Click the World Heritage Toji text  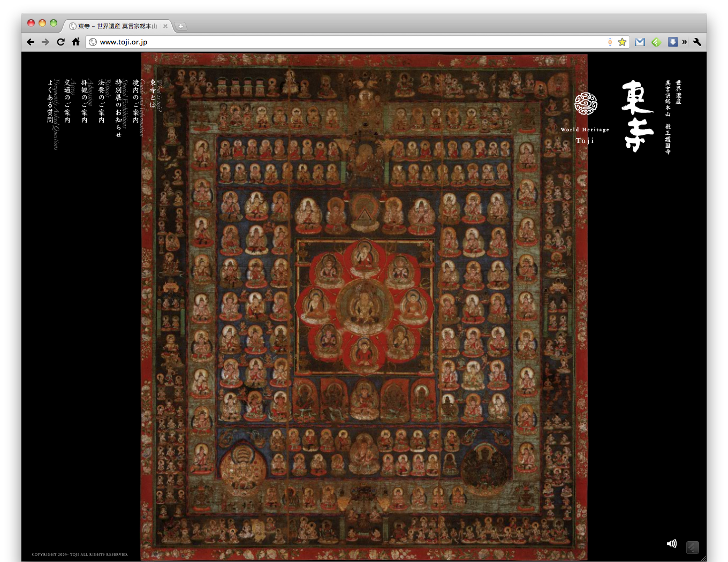point(585,135)
